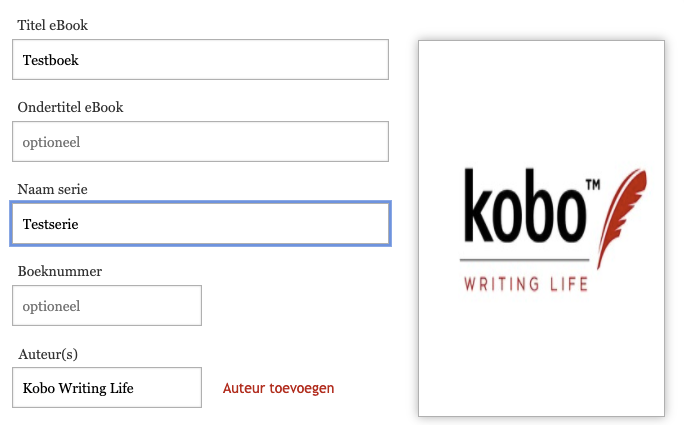
Task: Click the TM trademark symbol on cover
Action: [591, 185]
